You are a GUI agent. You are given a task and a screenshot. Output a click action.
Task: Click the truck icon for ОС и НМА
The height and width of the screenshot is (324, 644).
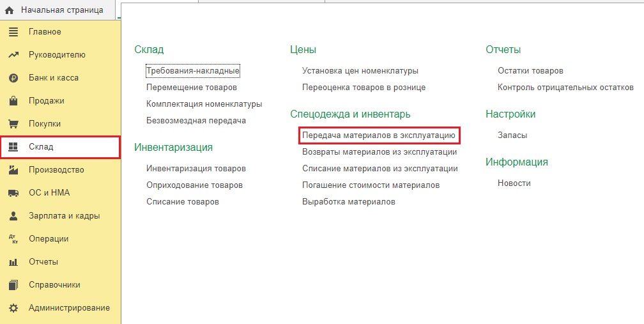click(x=13, y=193)
